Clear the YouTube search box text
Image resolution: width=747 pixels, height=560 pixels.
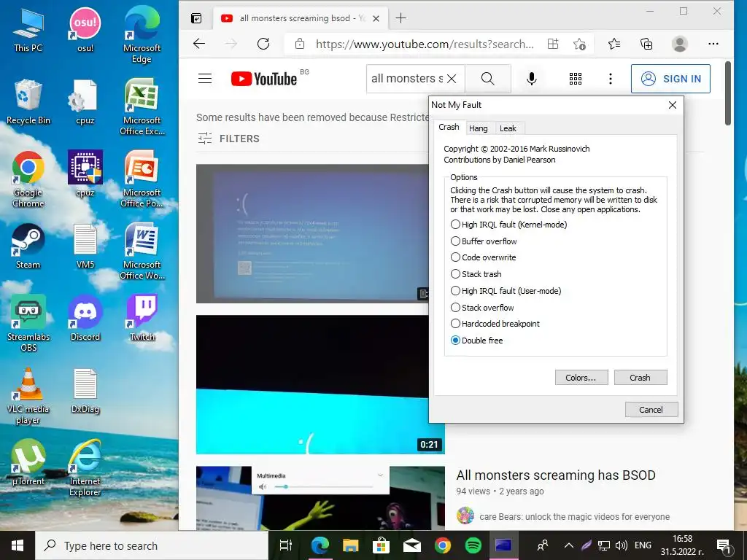click(x=452, y=79)
